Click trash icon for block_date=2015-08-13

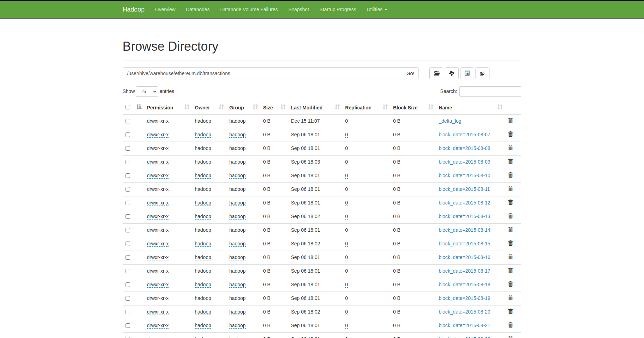(x=510, y=216)
